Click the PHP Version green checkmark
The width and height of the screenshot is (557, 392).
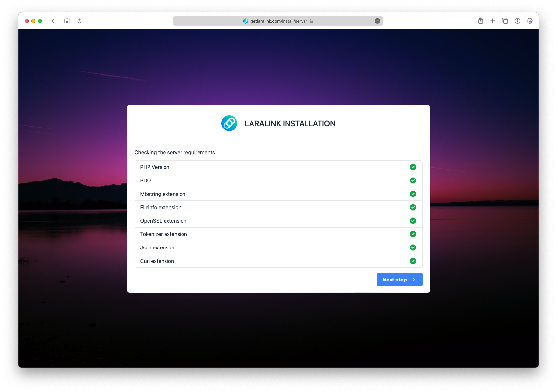(413, 167)
